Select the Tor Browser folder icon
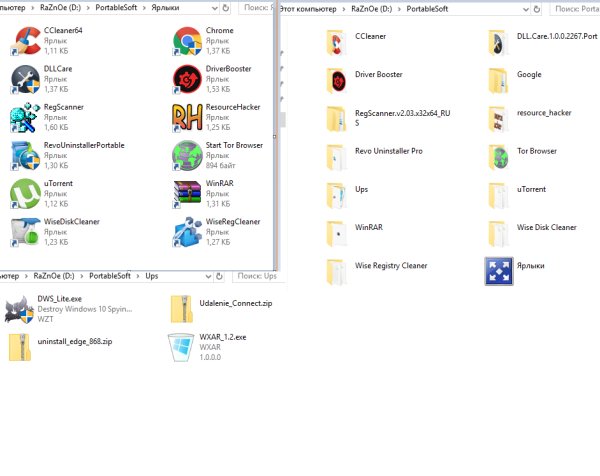600x476 pixels. tap(498, 158)
